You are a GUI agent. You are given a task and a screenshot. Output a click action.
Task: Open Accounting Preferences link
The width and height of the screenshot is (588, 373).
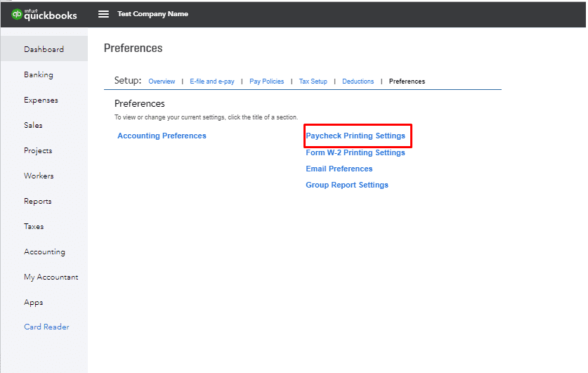pos(162,136)
